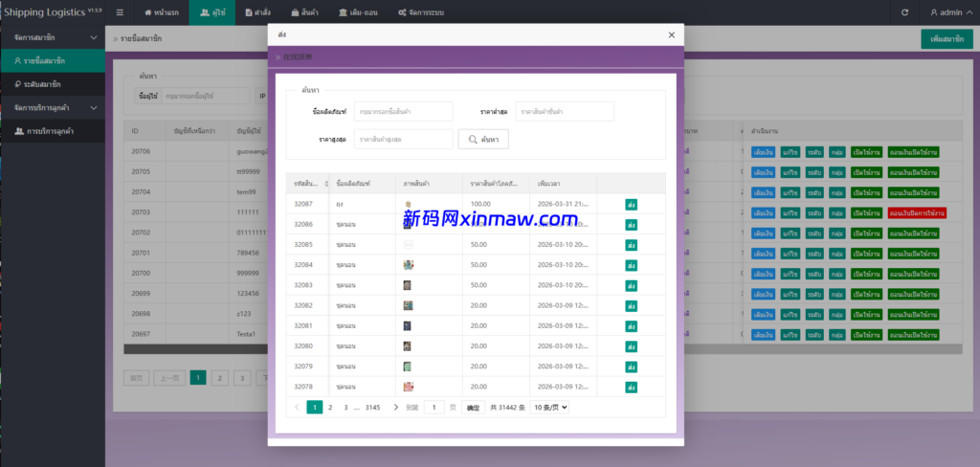Click กลุ่ม button in row 20702
This screenshot has height=467, width=980.
coord(836,233)
